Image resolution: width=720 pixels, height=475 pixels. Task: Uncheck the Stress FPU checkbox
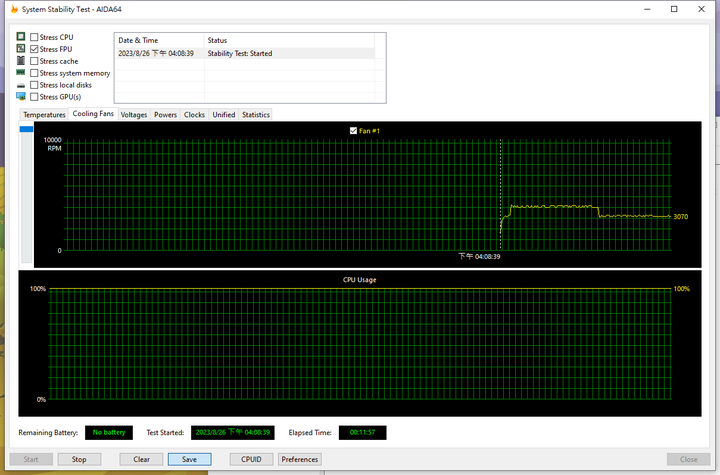click(34, 49)
